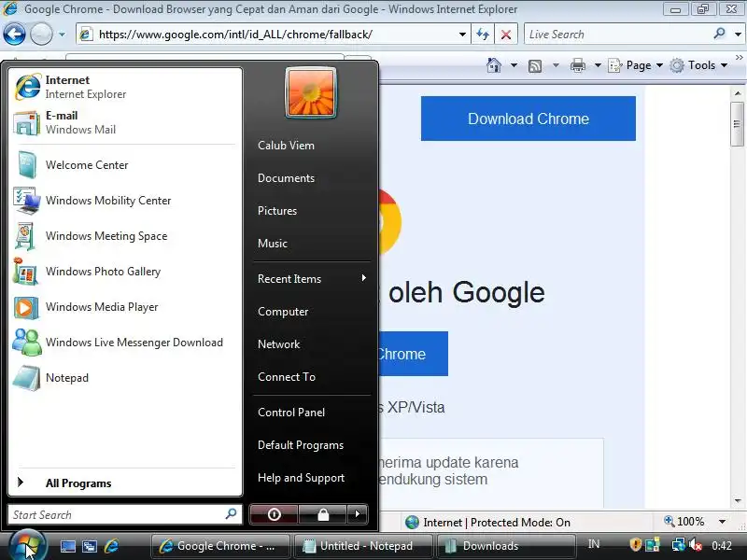Switch to Google Chrome taskbar window
Image resolution: width=747 pixels, height=560 pixels.
coord(220,546)
